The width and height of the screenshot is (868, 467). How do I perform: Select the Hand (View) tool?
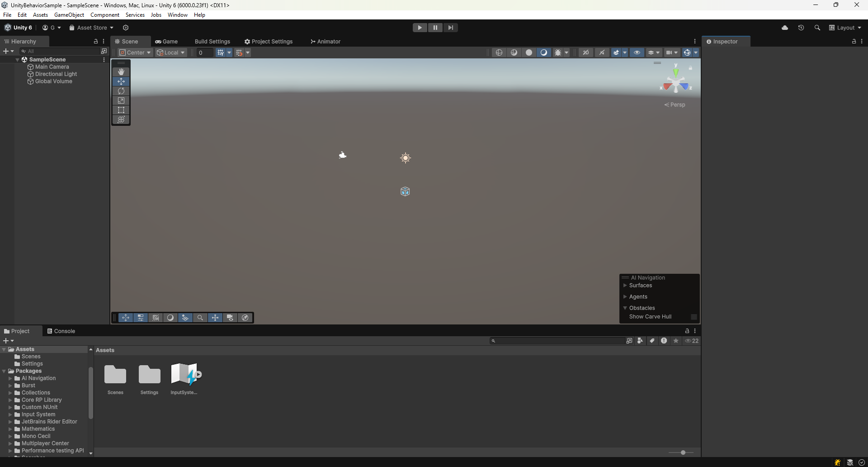coord(121,72)
